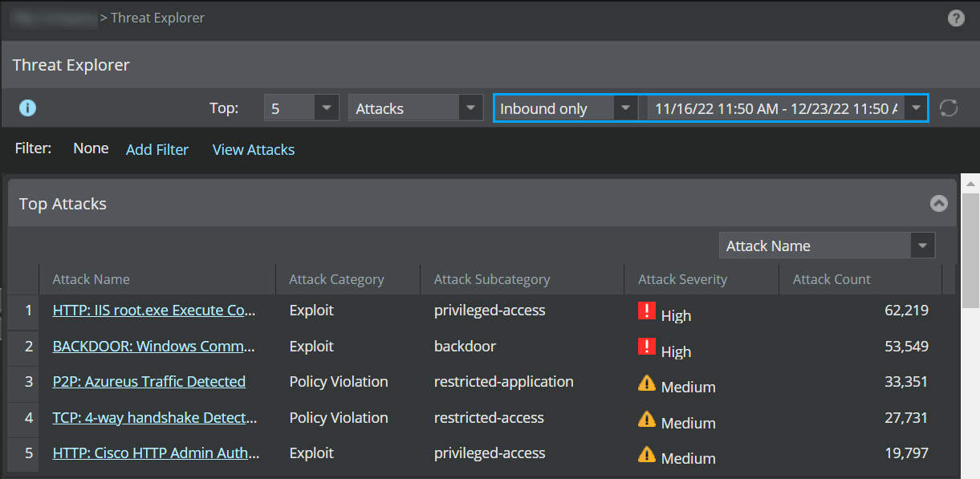Sort by Attack Severity column header
The height and width of the screenshot is (479, 980).
coord(701,279)
